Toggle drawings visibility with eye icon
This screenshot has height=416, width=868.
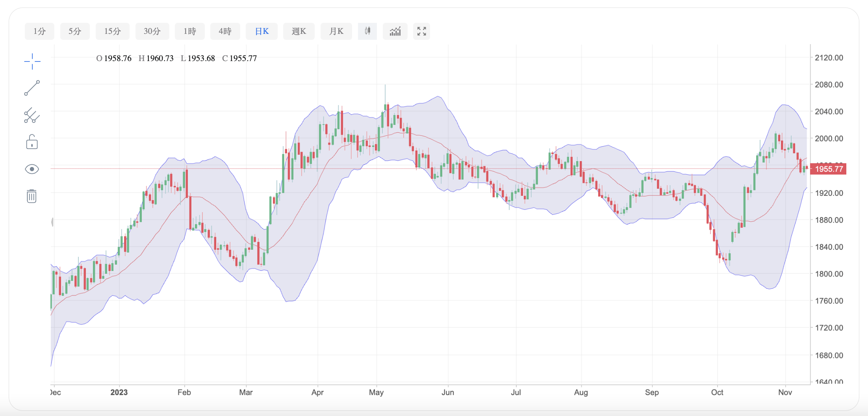(x=32, y=169)
